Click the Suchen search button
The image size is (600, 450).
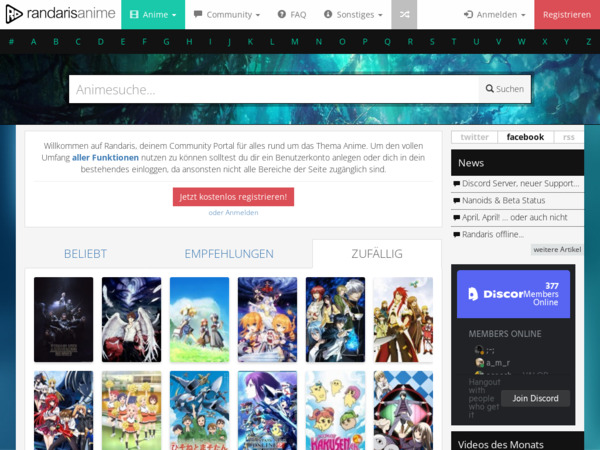(505, 89)
